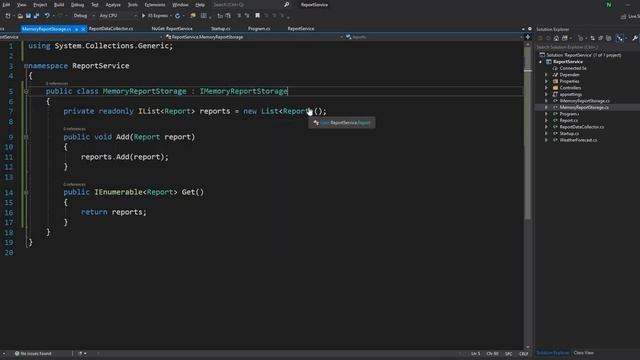Open the Window menu
The image size is (640, 360).
tap(180, 4)
